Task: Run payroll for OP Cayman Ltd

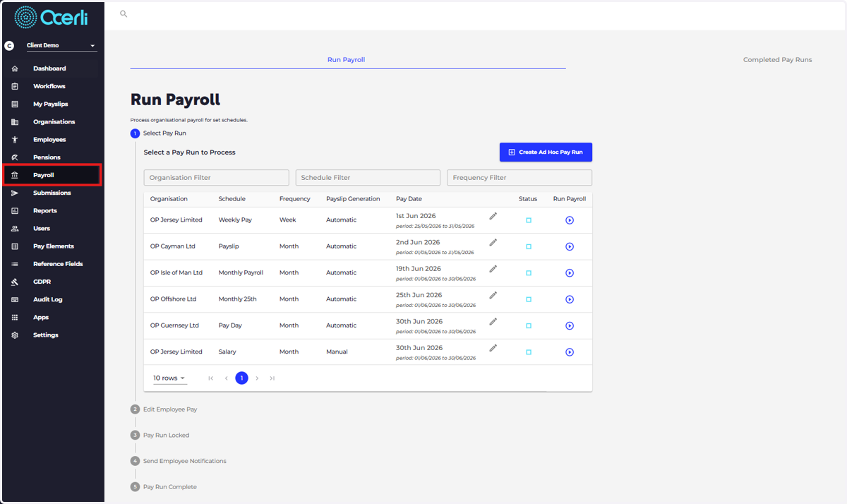Action: (x=570, y=246)
